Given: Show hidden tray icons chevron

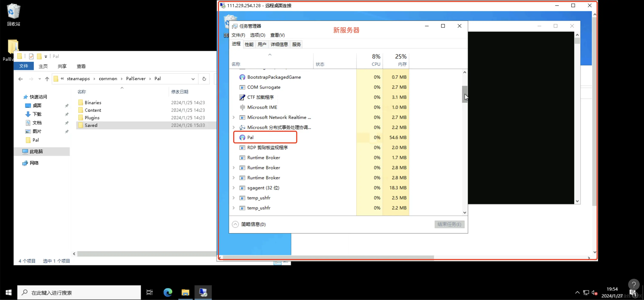Looking at the screenshot, I should [x=577, y=293].
